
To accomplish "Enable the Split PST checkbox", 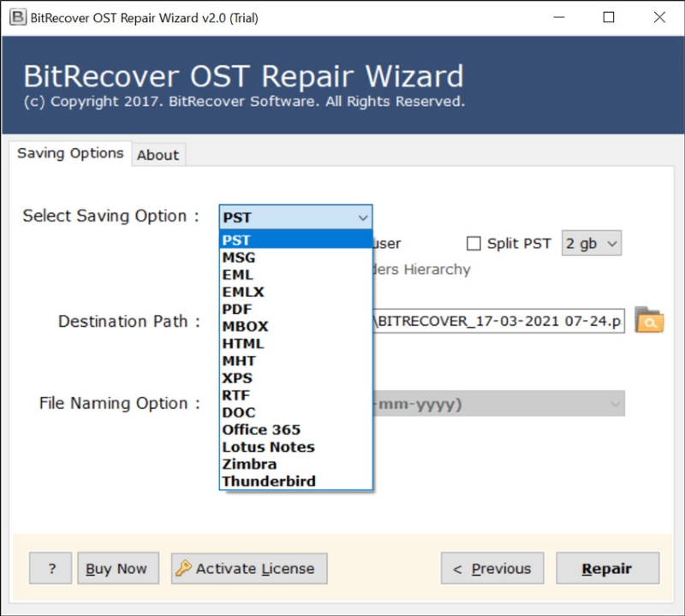I will tap(474, 244).
